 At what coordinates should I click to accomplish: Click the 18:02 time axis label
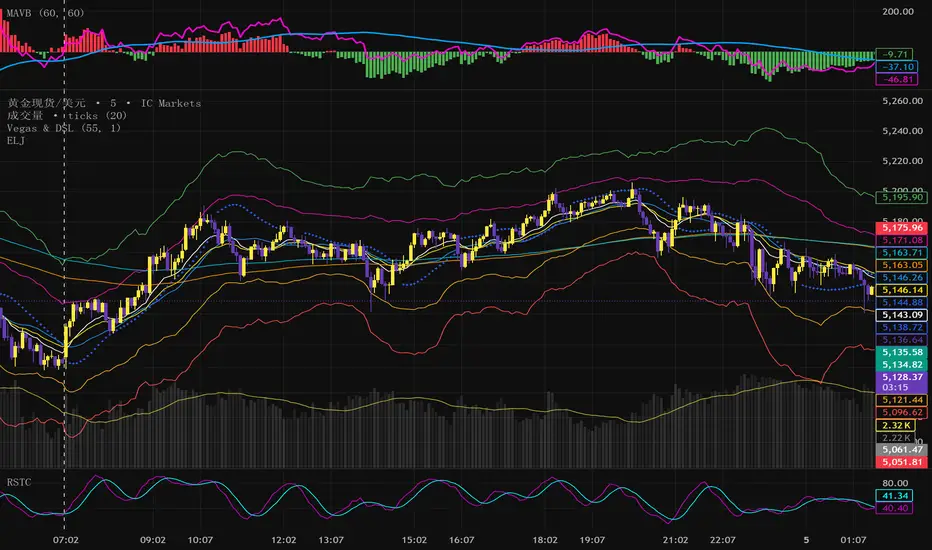pos(545,540)
